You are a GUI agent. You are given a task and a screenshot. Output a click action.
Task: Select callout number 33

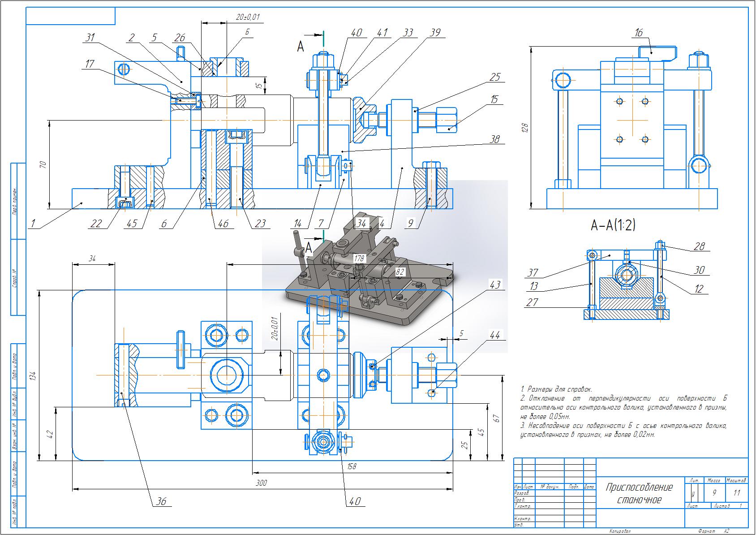click(408, 33)
